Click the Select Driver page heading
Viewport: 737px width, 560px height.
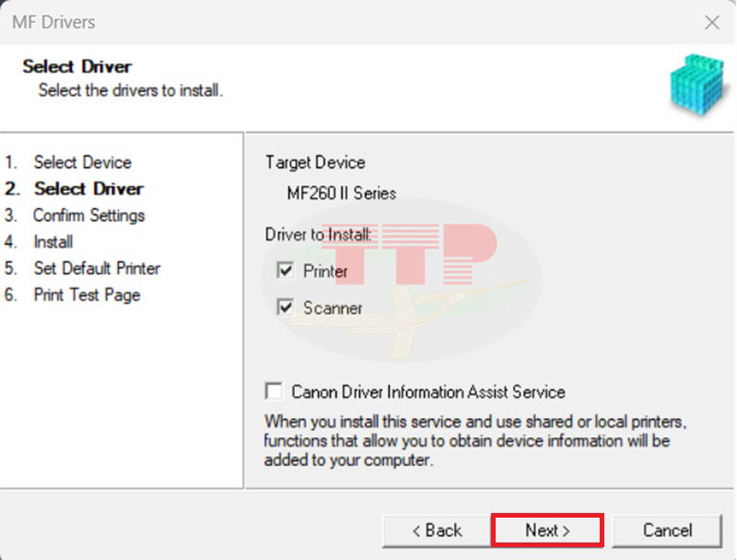click(76, 66)
